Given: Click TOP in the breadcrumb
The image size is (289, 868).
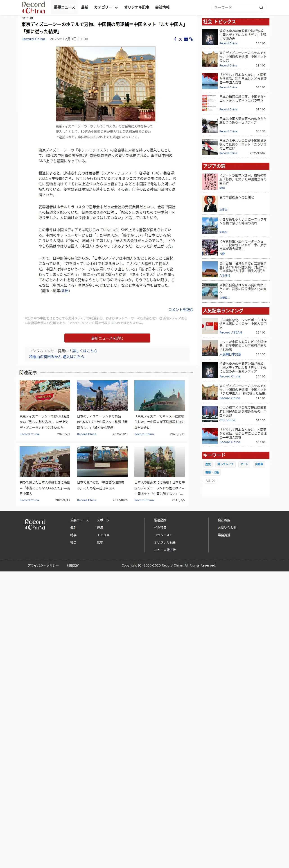Looking at the screenshot, I should click(23, 18).
